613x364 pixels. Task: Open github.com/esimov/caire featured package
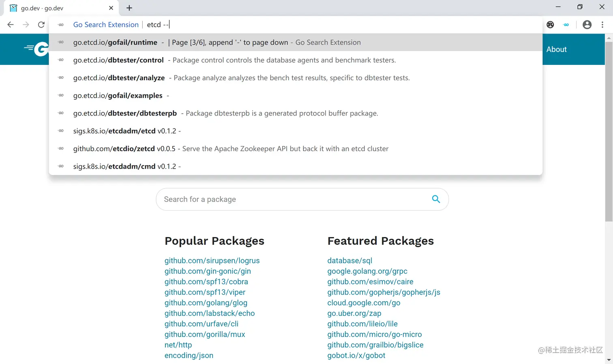click(371, 282)
